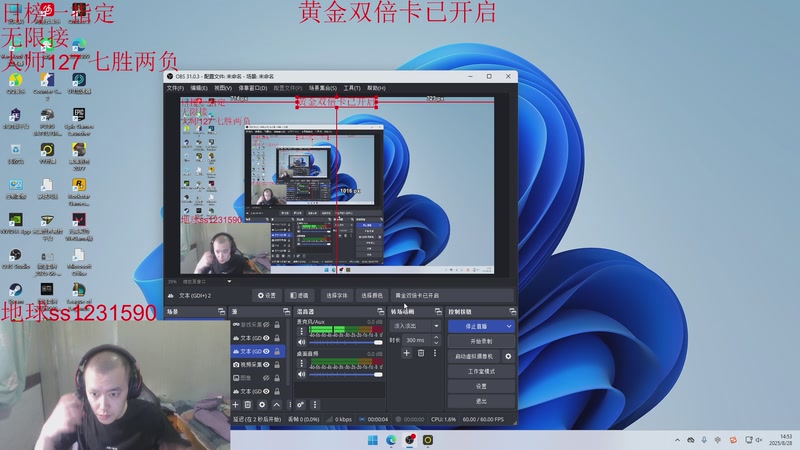Viewport: 800px width, 450px height.
Task: Open source 滤镜 in the source toolbar
Action: (299, 295)
